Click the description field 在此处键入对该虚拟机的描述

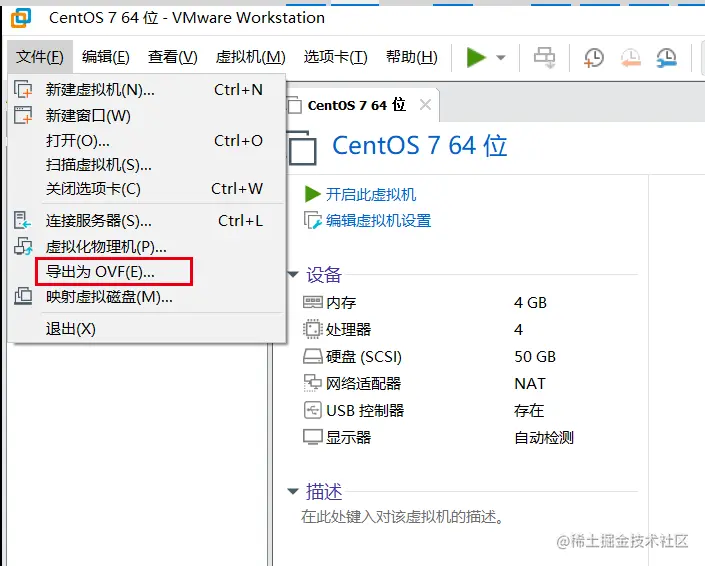402,517
